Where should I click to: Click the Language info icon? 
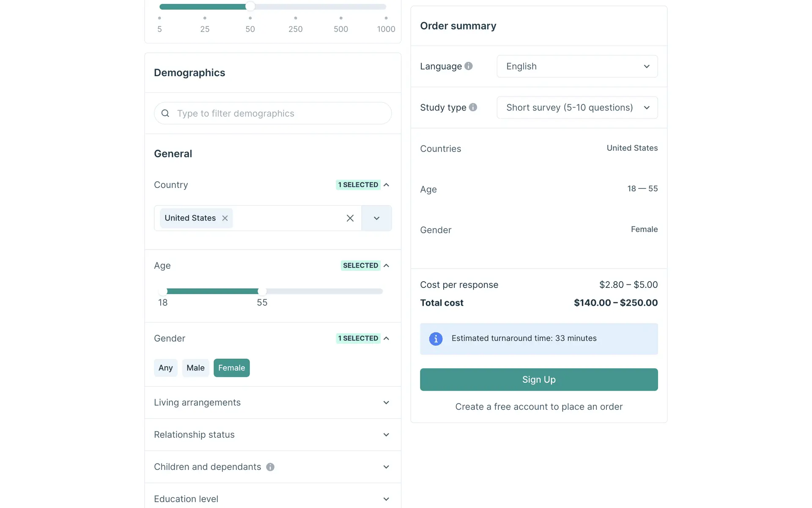pyautogui.click(x=468, y=66)
